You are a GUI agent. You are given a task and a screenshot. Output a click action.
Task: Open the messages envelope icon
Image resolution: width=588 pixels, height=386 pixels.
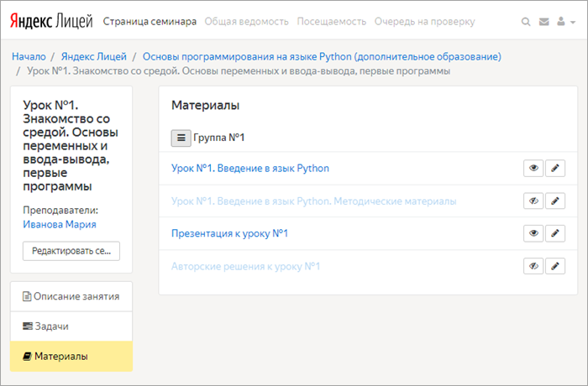coord(543,22)
